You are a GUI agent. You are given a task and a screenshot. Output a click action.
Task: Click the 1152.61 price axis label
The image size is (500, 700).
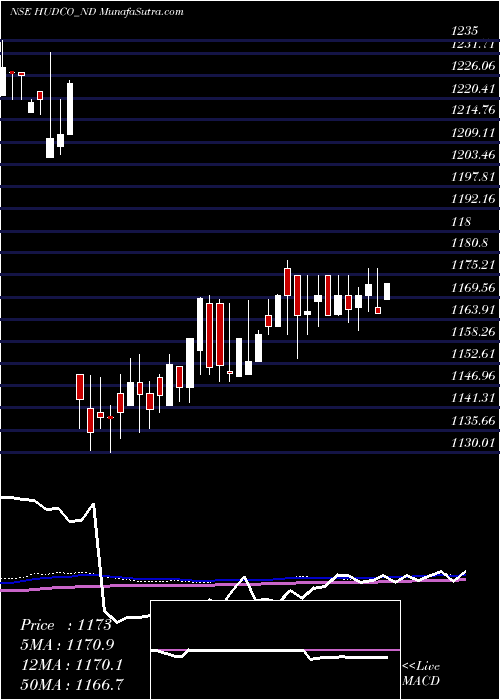[x=473, y=354]
